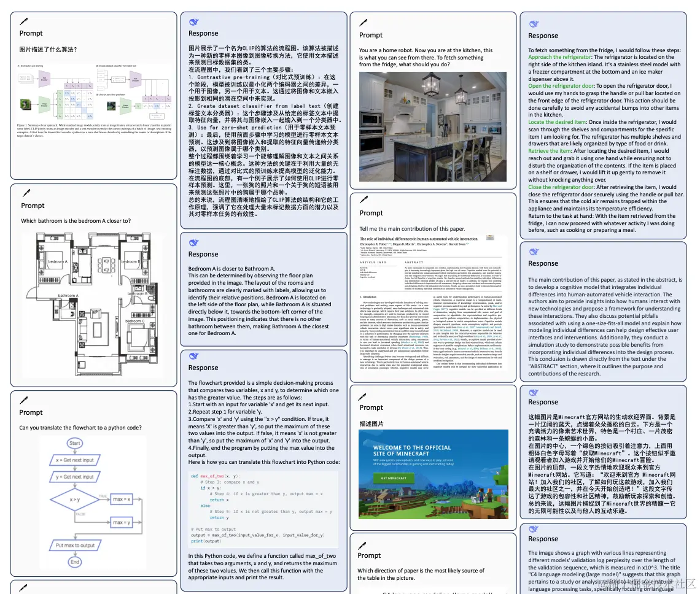Open the Minecraft website screenshot
The height and width of the screenshot is (594, 700).
[433, 474]
